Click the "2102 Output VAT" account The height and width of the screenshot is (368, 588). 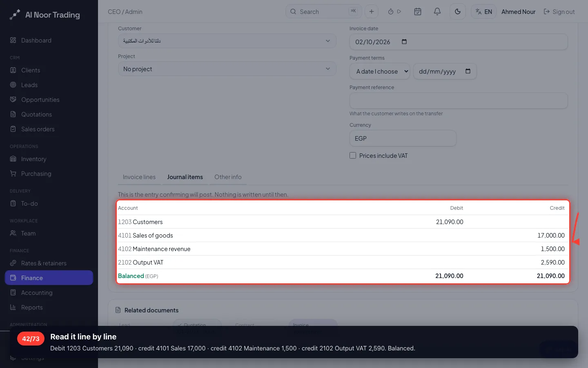click(x=140, y=263)
